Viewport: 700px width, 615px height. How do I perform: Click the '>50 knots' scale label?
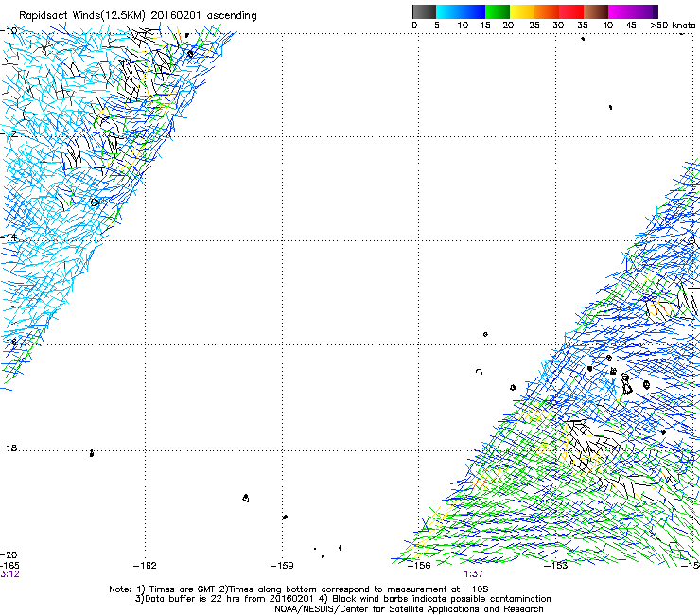pyautogui.click(x=673, y=26)
